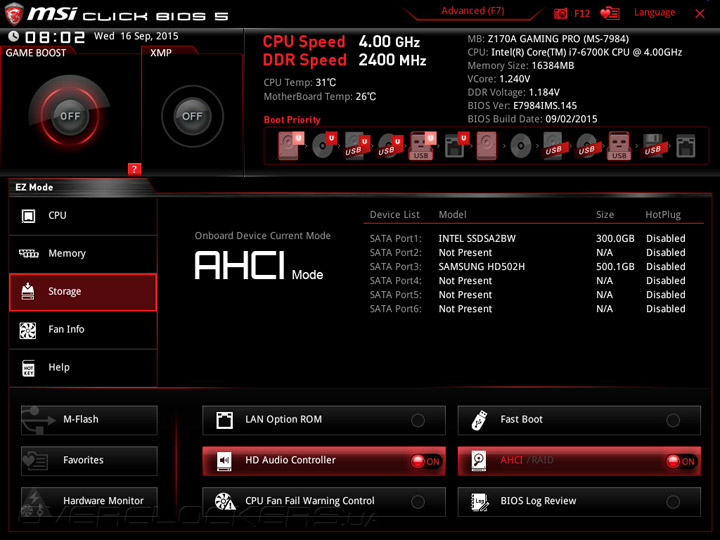
Task: Click the red question mark help icon
Action: click(134, 169)
